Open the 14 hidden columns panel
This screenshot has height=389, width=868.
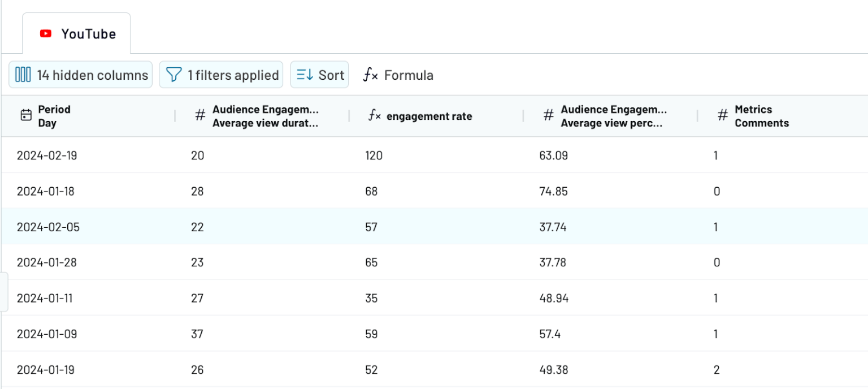pos(80,74)
